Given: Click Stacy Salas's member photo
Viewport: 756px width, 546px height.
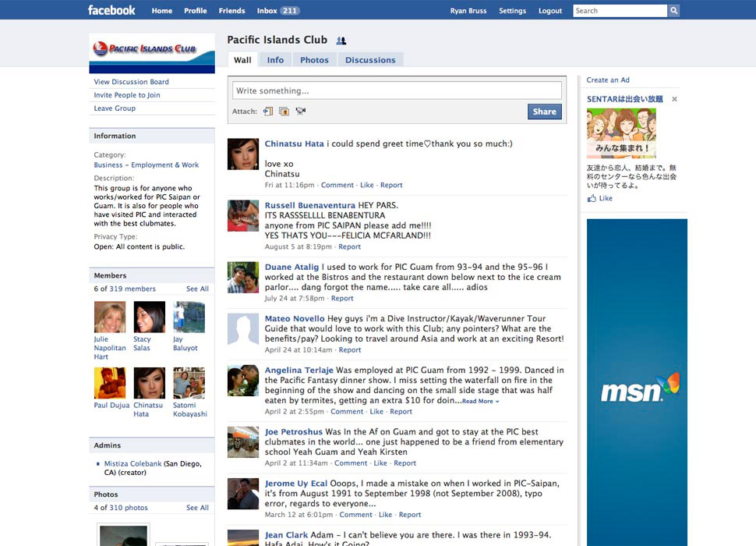Looking at the screenshot, I should tap(150, 317).
